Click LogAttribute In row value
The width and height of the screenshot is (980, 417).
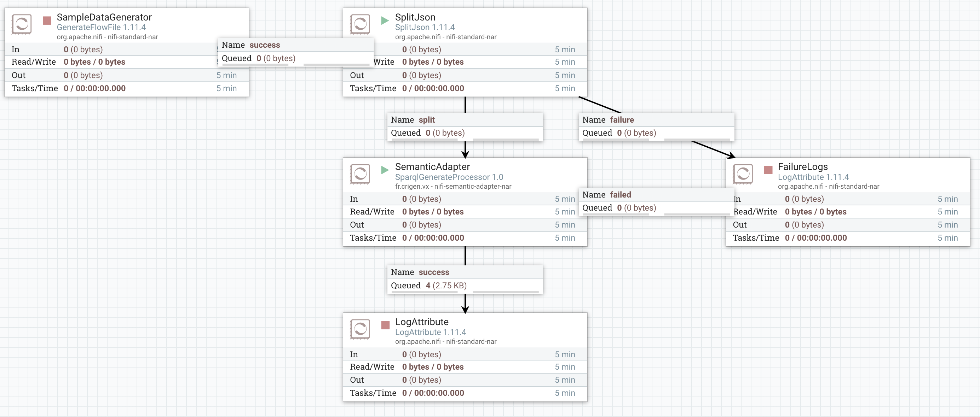coord(421,355)
